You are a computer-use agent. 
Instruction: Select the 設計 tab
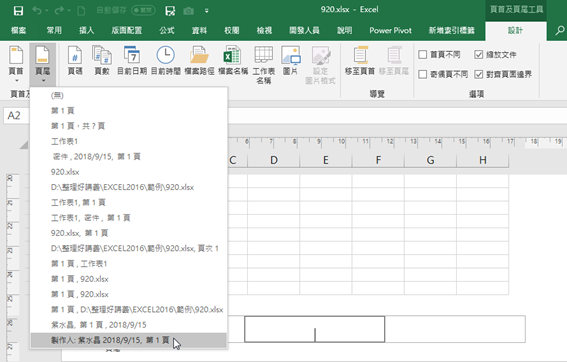click(x=515, y=30)
